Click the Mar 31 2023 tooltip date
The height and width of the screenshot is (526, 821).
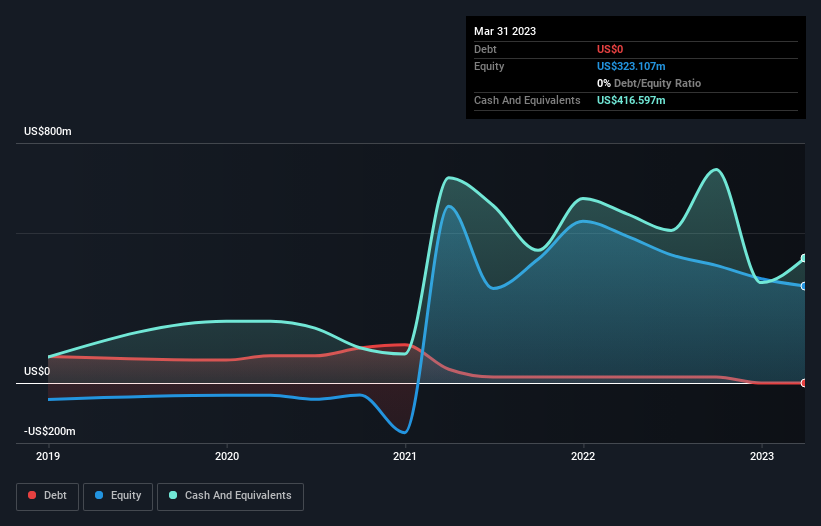(x=505, y=31)
